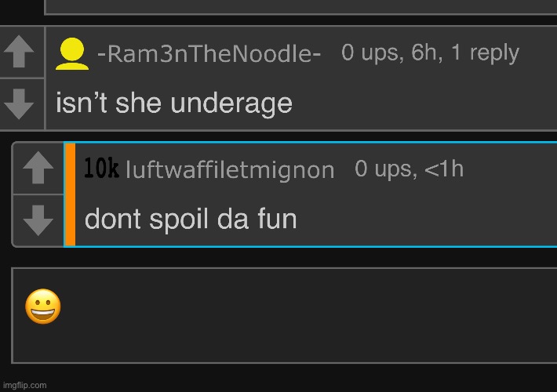
Task: Click the imgflip.com watermark
Action: (24, 384)
